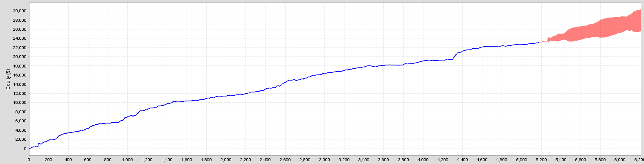Click the 3,400 tick label on horizontal axis
The image size is (644, 164).
364,160
